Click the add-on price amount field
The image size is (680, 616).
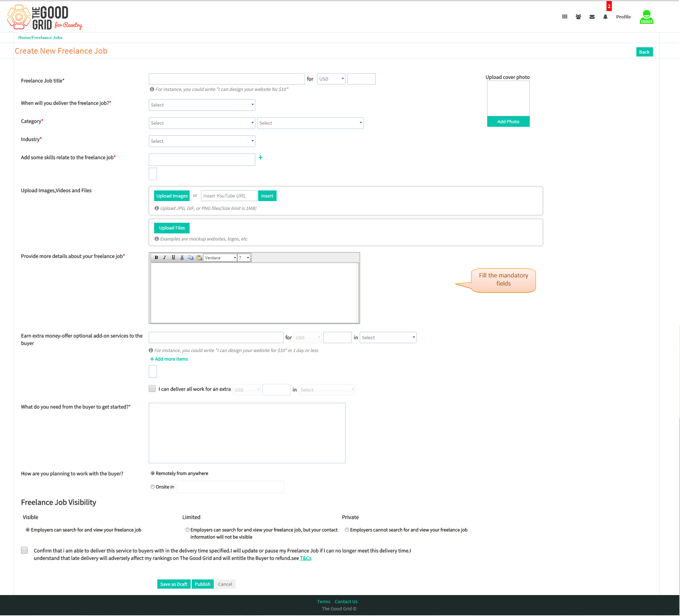pos(338,337)
